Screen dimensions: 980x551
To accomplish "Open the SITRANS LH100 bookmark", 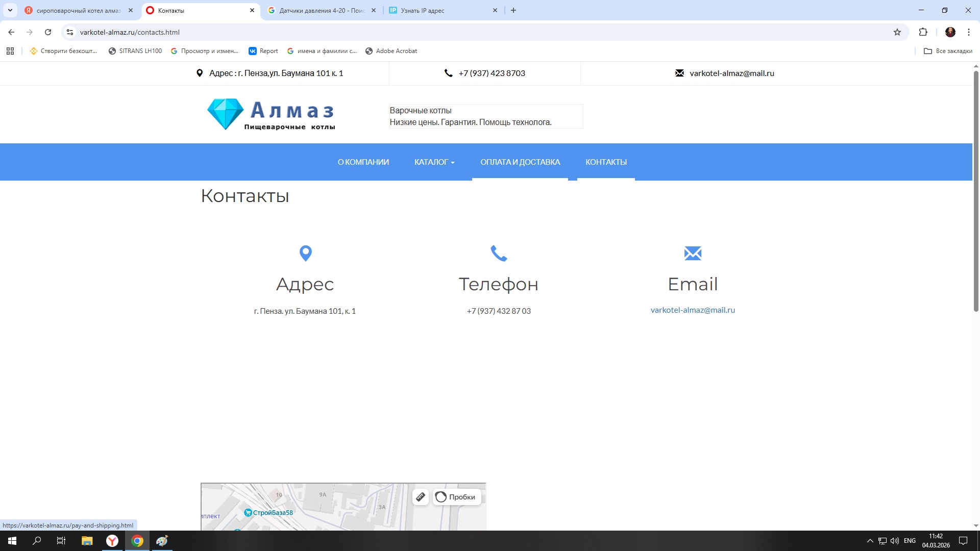I will [135, 51].
